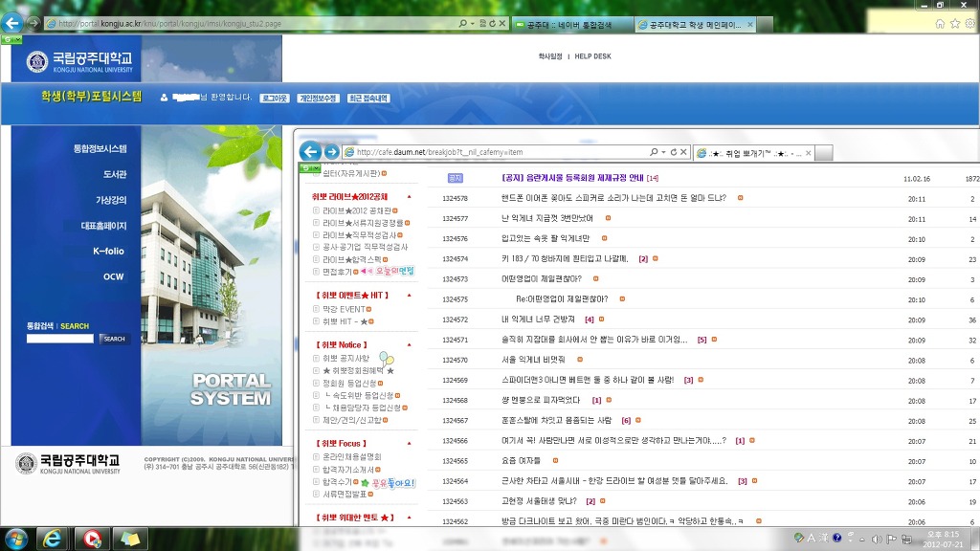Open the HELP DESK link

click(x=593, y=56)
